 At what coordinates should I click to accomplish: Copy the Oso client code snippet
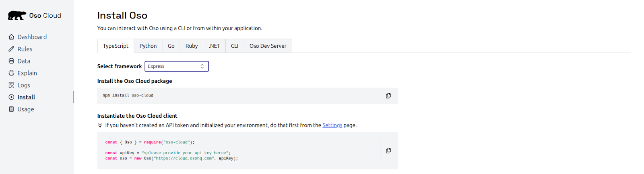tap(388, 150)
